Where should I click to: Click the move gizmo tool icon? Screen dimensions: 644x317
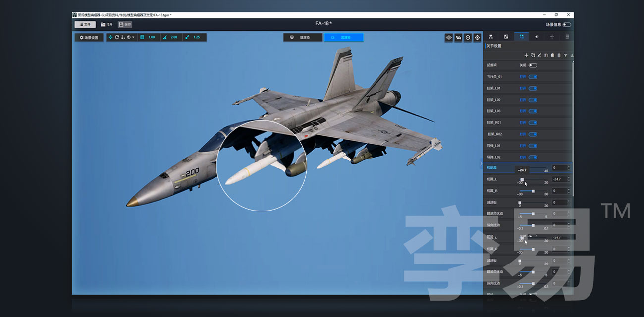tap(110, 37)
